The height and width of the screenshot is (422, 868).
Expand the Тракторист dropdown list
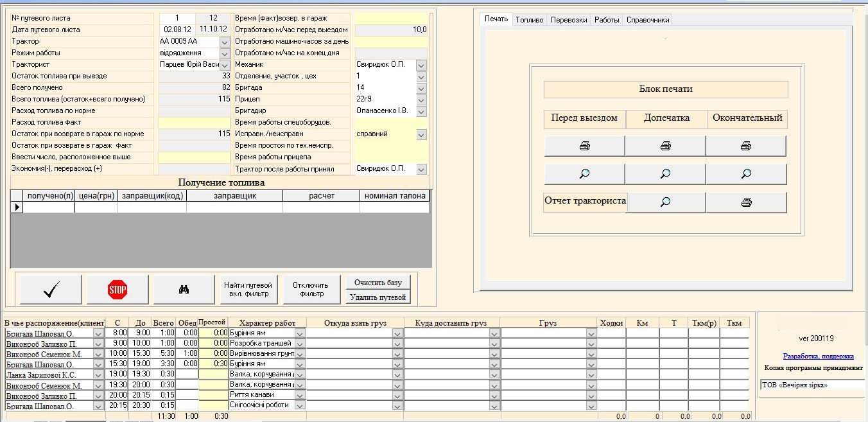[225, 65]
